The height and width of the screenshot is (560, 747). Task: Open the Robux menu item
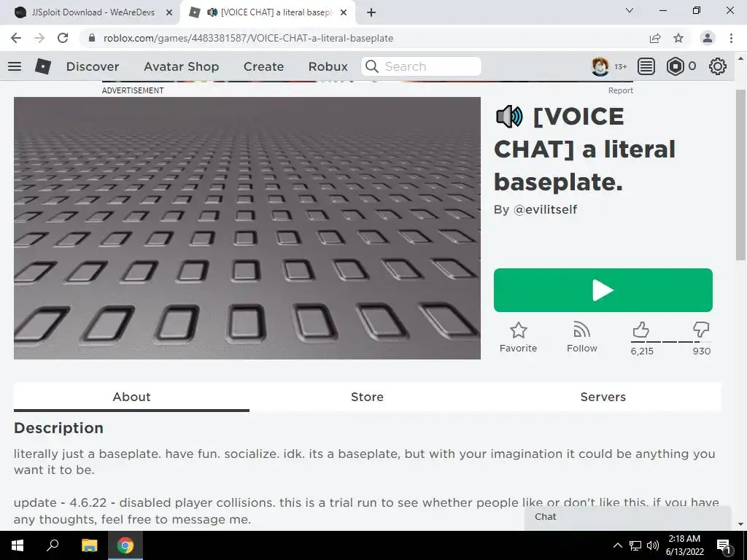coord(328,66)
